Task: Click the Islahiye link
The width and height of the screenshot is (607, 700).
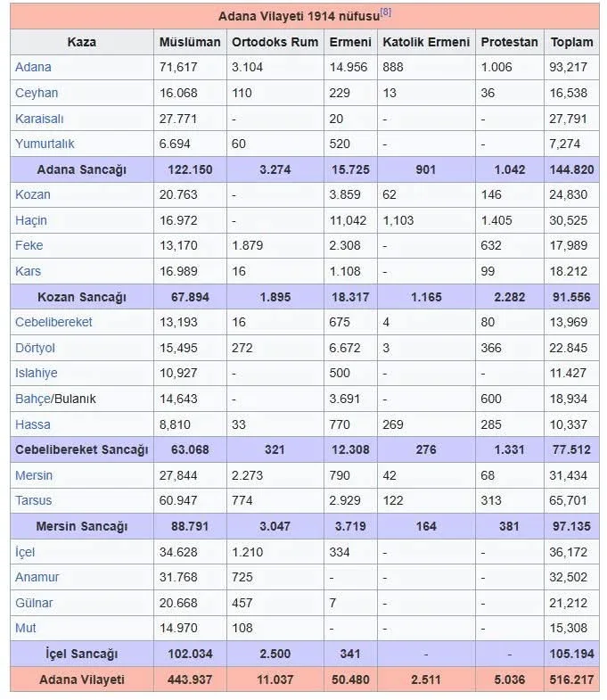Action: point(37,373)
